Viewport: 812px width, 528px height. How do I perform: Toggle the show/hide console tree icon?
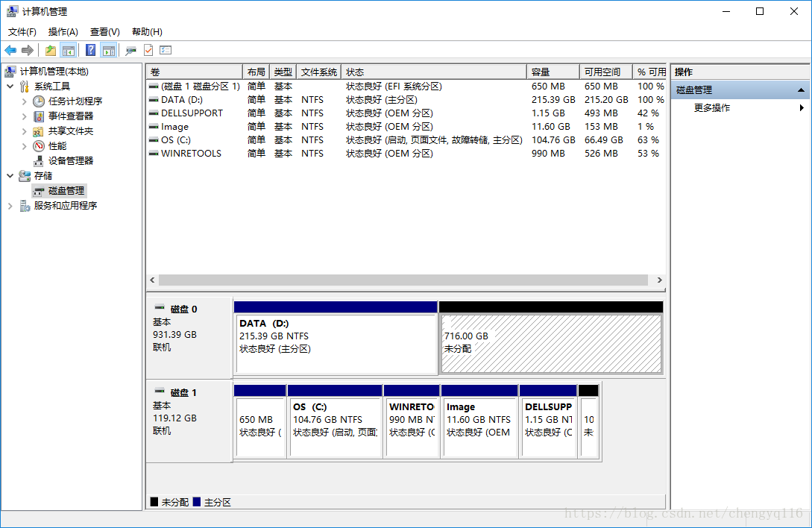pyautogui.click(x=69, y=50)
